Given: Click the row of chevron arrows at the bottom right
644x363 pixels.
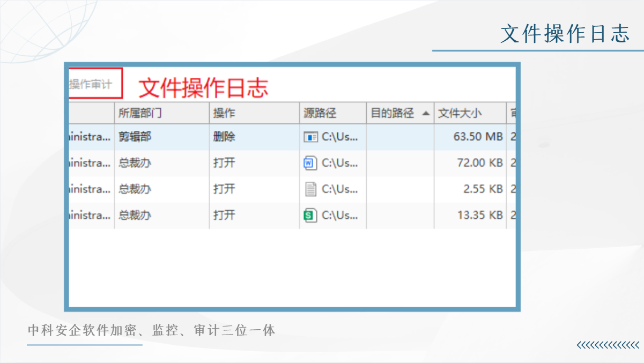Looking at the screenshot, I should click(x=608, y=345).
